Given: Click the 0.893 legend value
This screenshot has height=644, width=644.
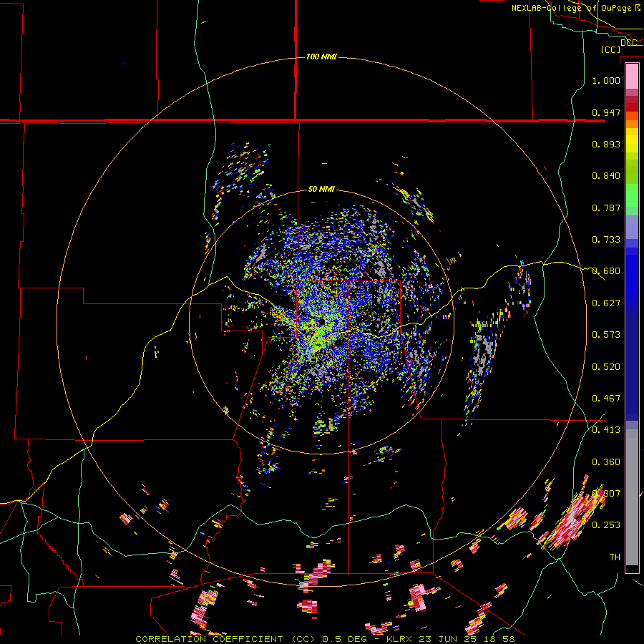Looking at the screenshot, I should coord(606,144).
